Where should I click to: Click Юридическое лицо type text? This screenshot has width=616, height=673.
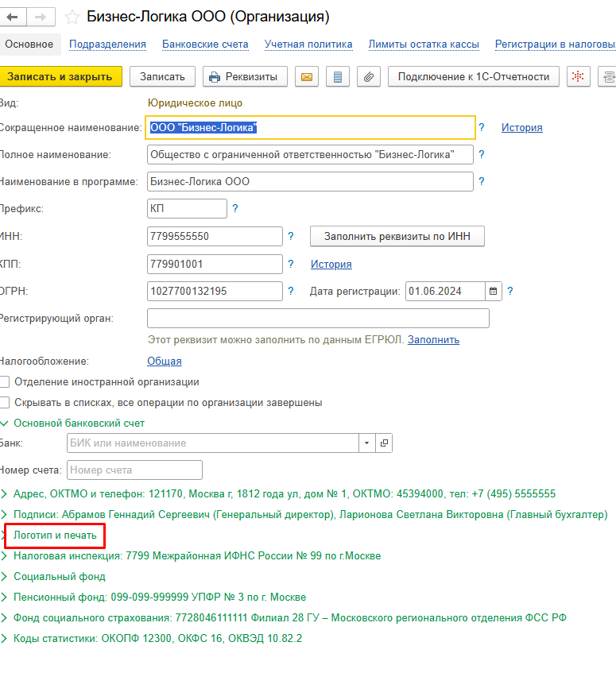coord(195,103)
